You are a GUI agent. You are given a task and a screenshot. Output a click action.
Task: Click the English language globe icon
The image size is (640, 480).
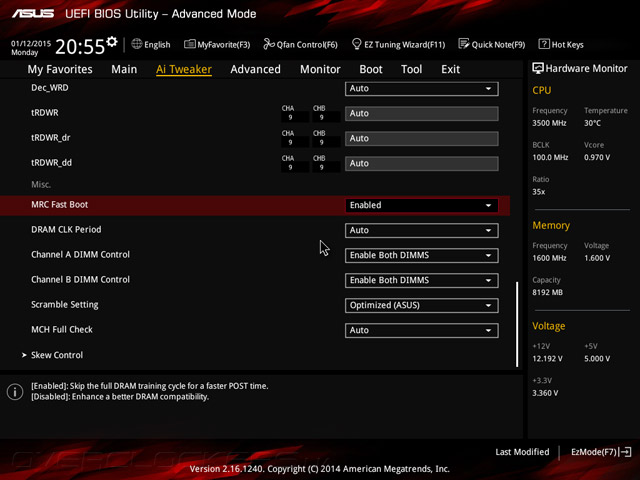pyautogui.click(x=137, y=44)
